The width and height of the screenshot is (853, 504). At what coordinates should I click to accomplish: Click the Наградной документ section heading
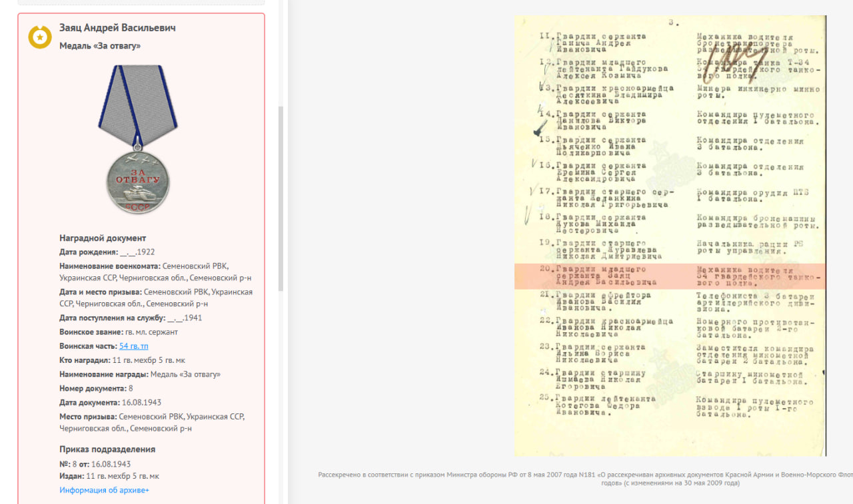click(103, 238)
